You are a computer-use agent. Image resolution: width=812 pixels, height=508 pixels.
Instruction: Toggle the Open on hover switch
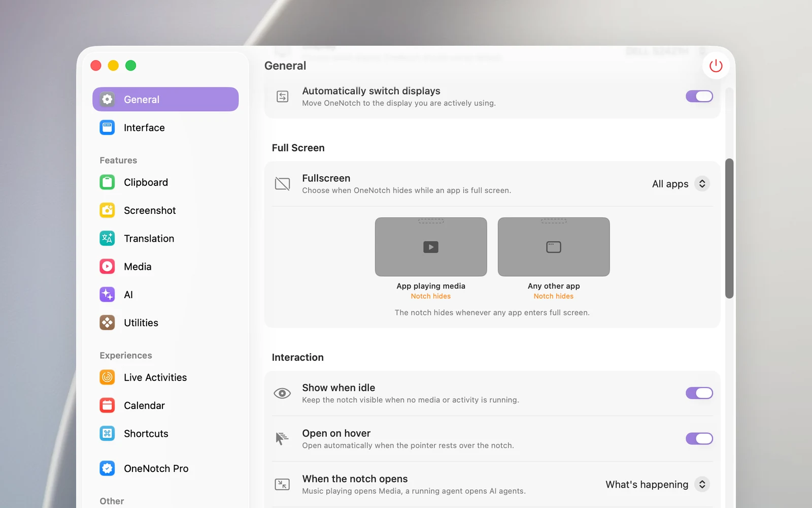[x=699, y=438]
